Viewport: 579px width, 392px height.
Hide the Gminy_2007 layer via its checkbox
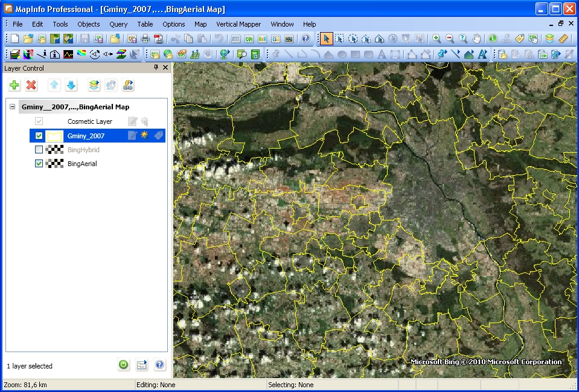pyautogui.click(x=38, y=135)
